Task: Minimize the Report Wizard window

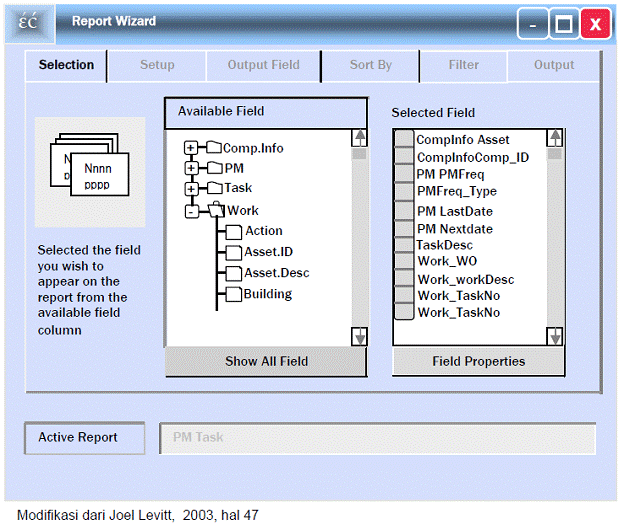Action: 533,24
